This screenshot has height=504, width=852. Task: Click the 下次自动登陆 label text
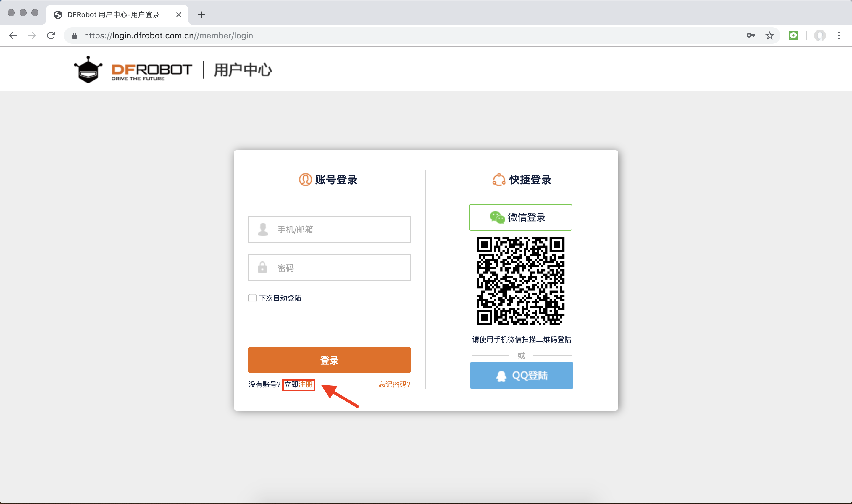click(x=280, y=298)
